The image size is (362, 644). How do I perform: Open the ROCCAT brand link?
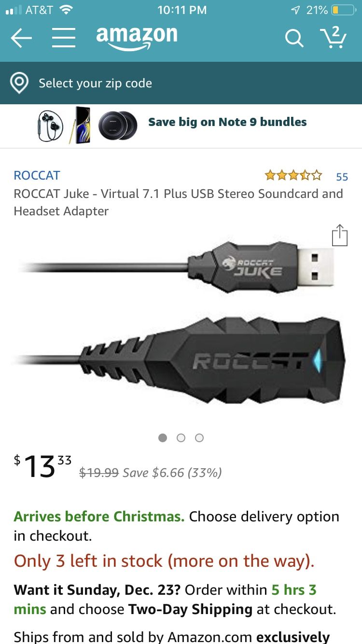tap(37, 175)
